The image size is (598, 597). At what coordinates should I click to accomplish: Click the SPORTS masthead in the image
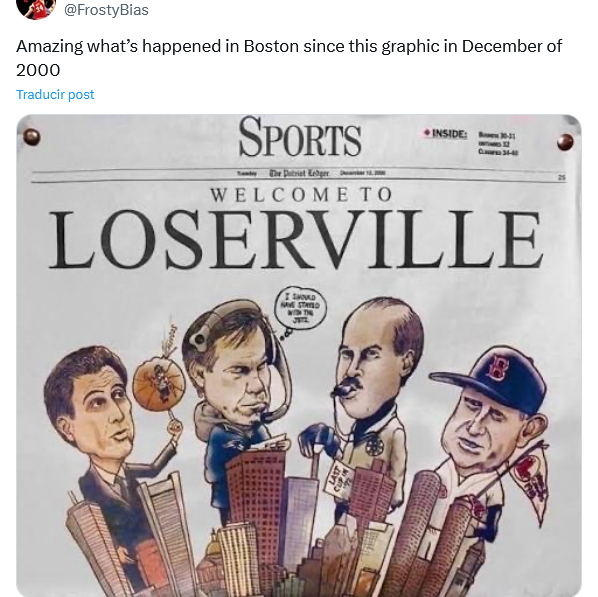click(x=300, y=137)
